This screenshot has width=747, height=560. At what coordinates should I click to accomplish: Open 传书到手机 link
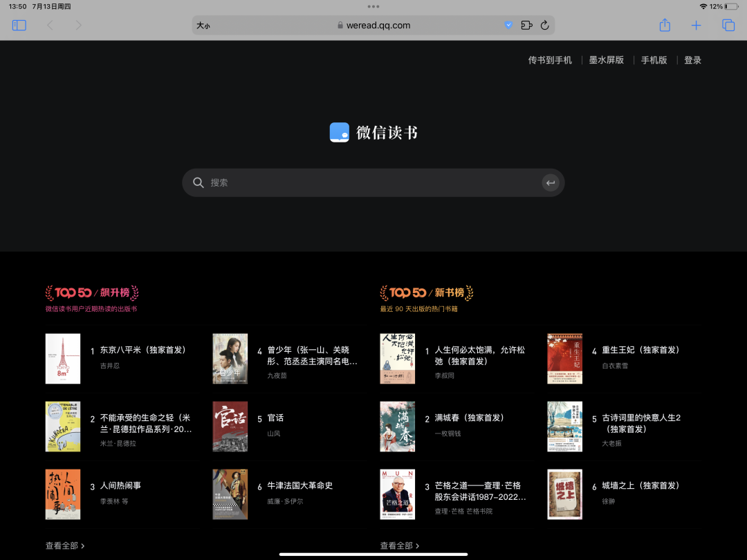coord(550,60)
